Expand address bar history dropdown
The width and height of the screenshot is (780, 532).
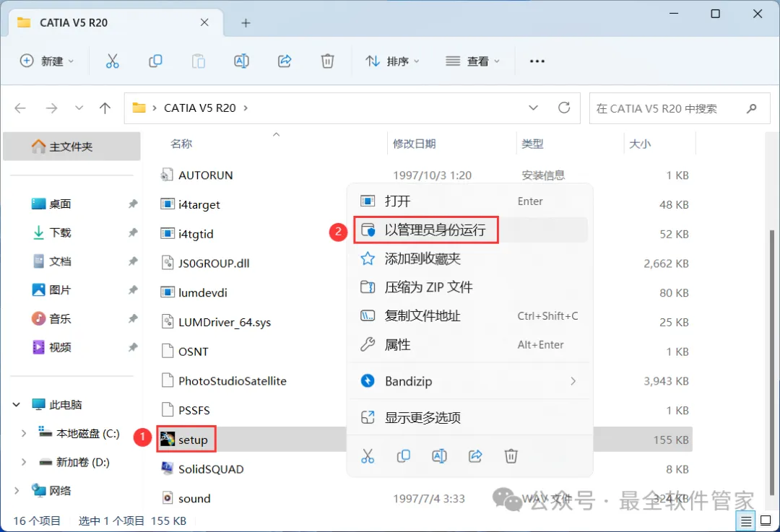(x=533, y=108)
